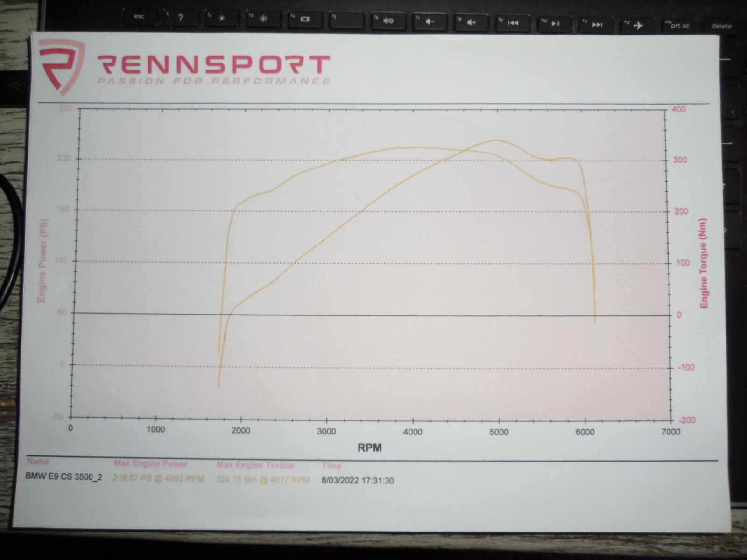The width and height of the screenshot is (747, 560).
Task: Toggle play/pause with the f10 key
Action: point(554,23)
